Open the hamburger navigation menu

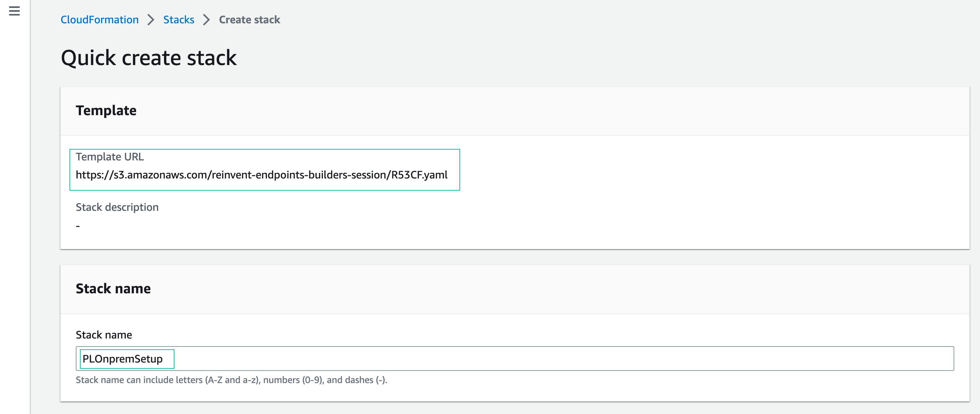point(14,11)
